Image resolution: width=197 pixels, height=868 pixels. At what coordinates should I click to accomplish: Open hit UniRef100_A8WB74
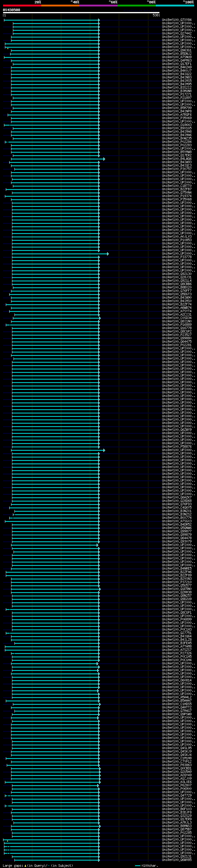pos(177,308)
